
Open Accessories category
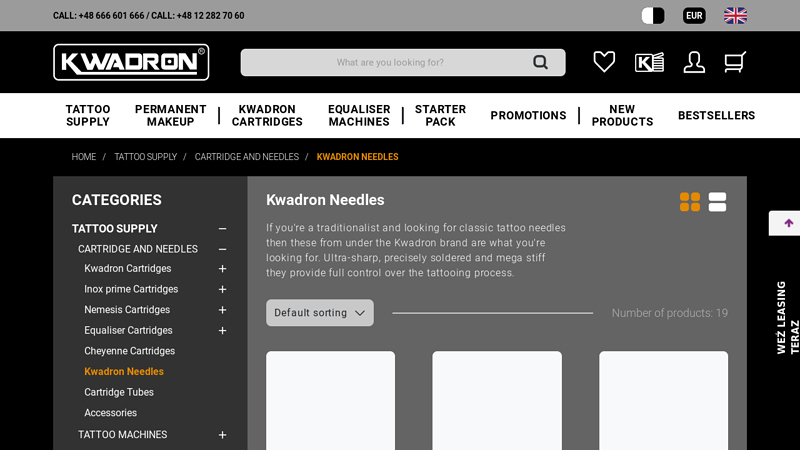(x=110, y=413)
